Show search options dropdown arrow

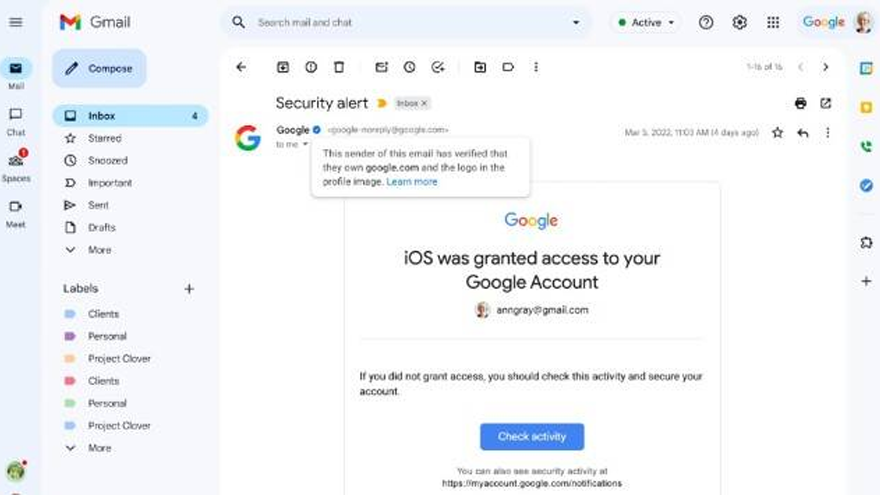click(576, 22)
